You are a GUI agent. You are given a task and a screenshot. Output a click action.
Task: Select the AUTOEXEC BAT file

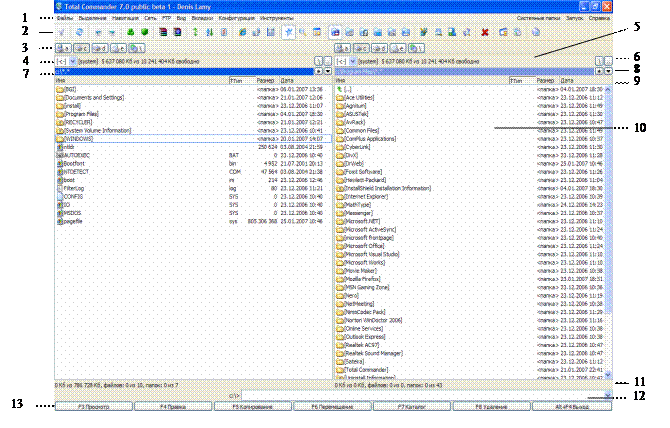point(194,155)
